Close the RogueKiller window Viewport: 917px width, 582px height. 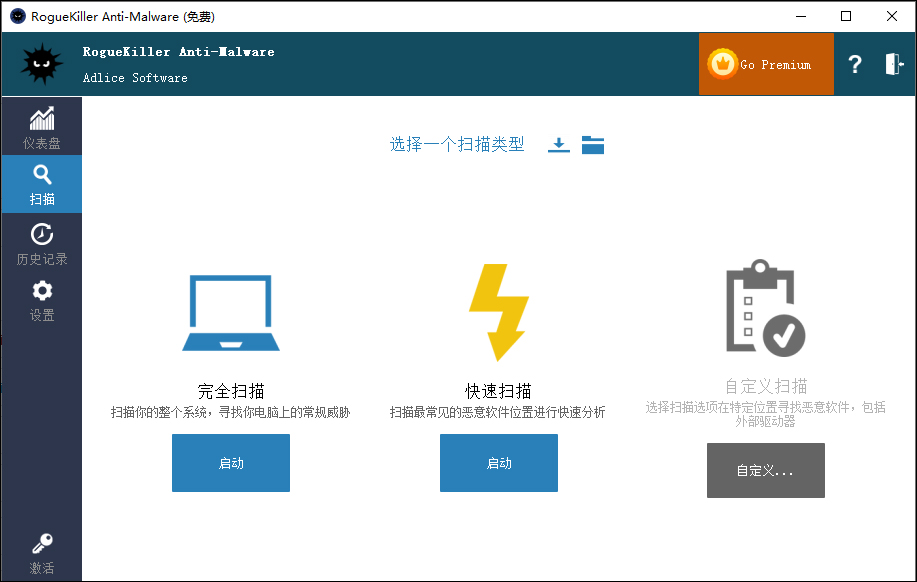tap(891, 16)
